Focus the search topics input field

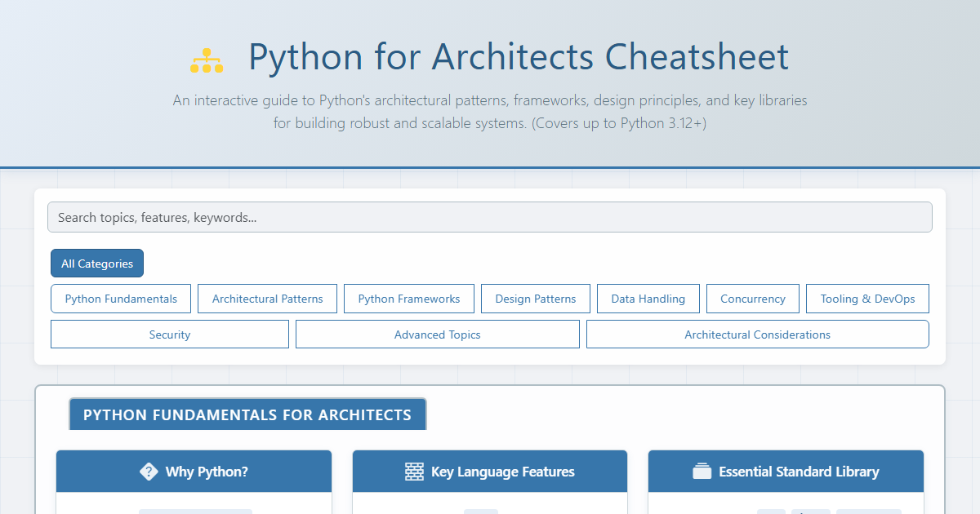coord(490,217)
